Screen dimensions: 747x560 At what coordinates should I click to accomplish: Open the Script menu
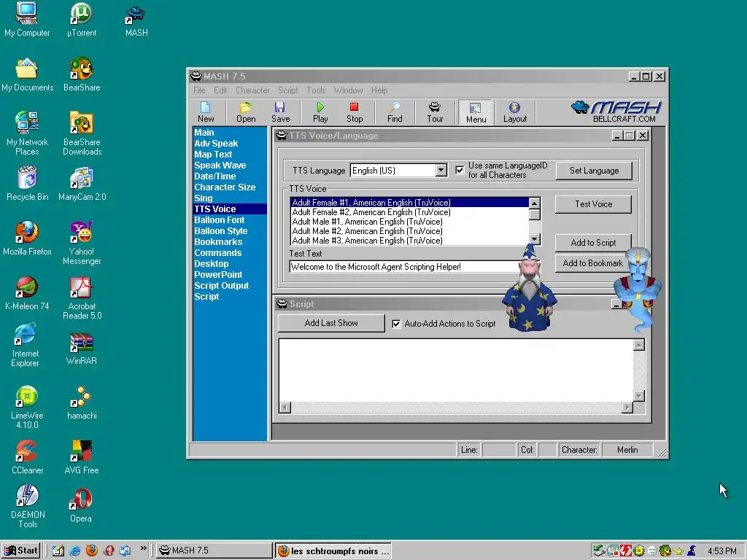pos(287,90)
